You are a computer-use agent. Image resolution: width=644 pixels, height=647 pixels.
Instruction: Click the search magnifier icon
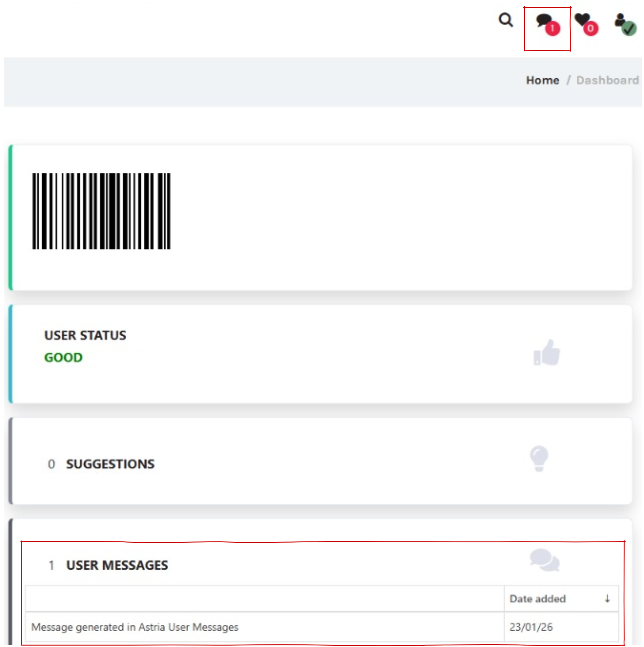505,20
